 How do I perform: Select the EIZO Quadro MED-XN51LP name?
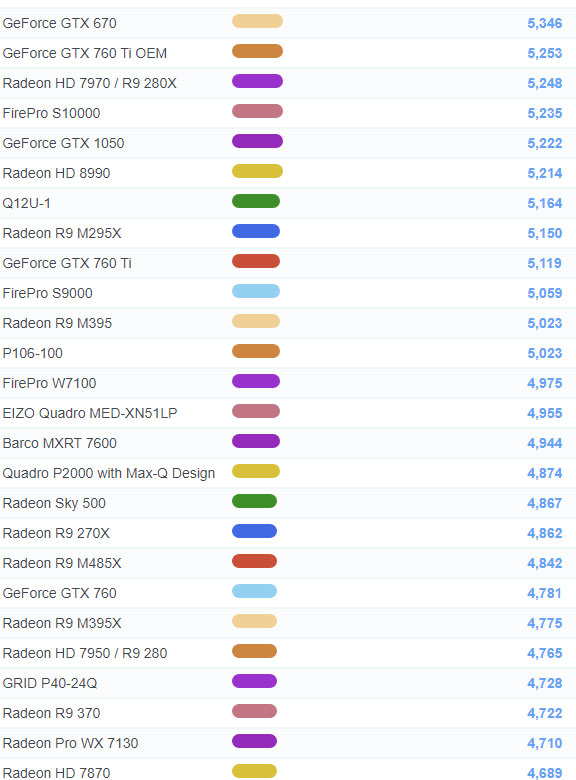point(90,413)
